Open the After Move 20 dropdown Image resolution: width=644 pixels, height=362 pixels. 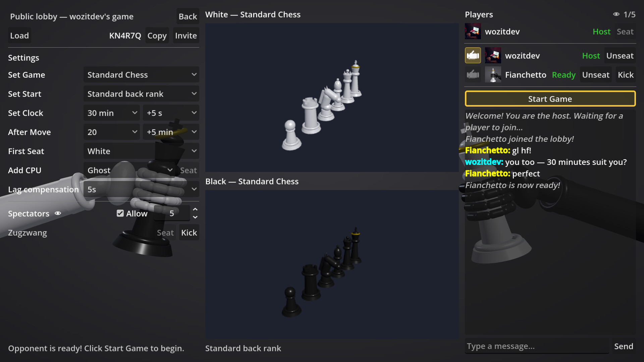point(112,132)
